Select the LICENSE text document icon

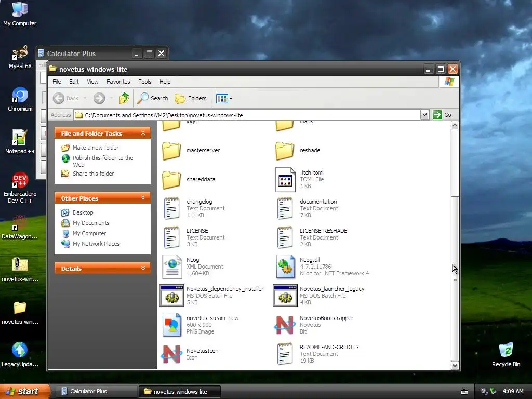tap(171, 237)
